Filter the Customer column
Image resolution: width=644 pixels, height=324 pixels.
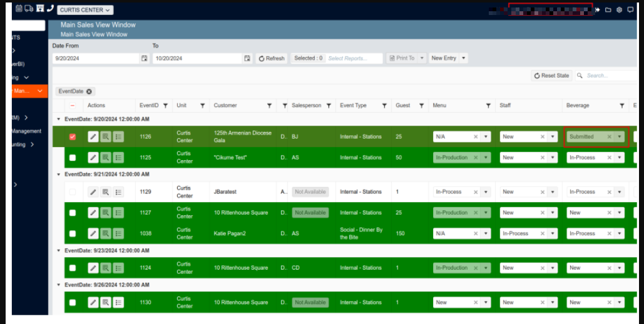pos(269,106)
